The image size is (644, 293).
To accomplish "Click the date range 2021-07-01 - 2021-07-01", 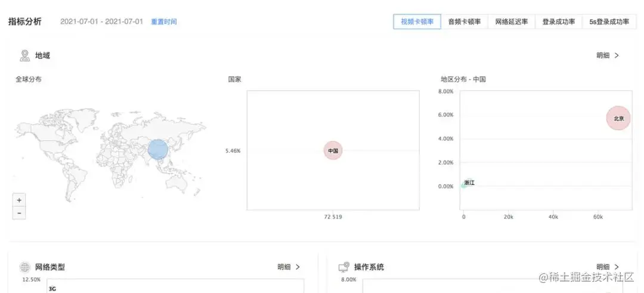I will point(101,21).
